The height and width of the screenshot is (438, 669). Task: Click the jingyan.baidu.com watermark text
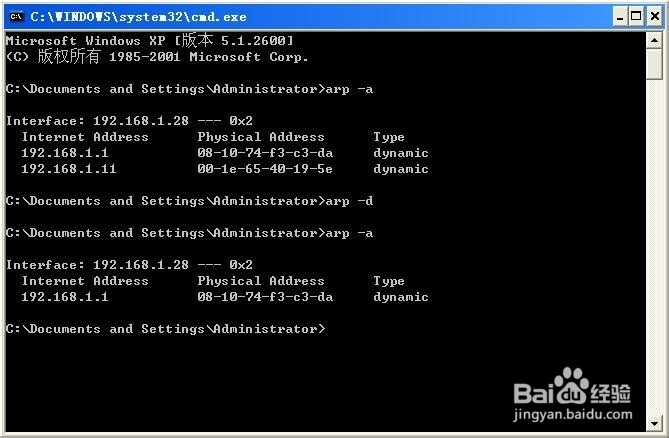(573, 414)
